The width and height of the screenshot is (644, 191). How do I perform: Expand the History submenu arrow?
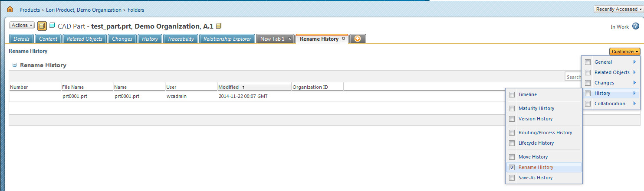634,93
